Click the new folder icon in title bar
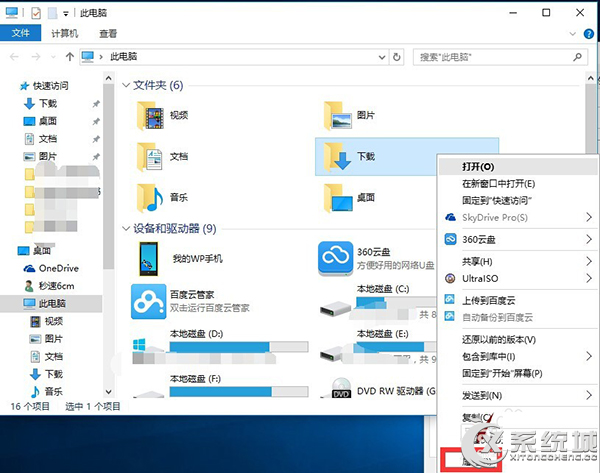 point(52,13)
